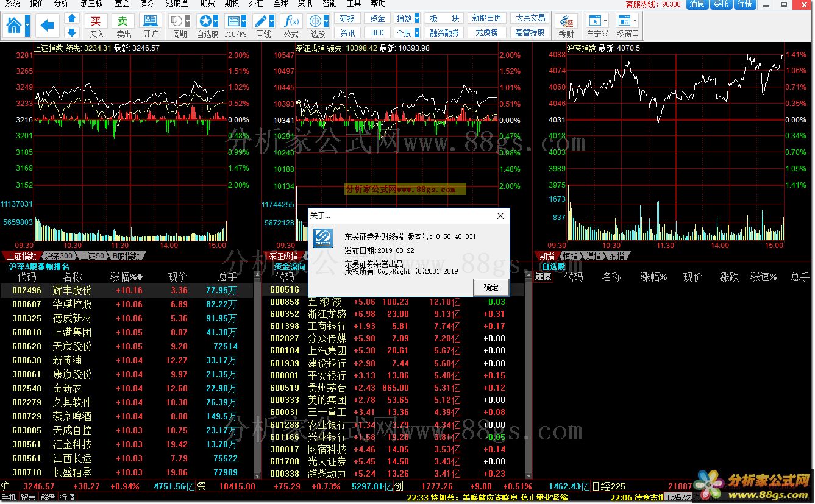815x504 pixels.
Task: Switch to the 道指 tab
Action: (x=594, y=256)
